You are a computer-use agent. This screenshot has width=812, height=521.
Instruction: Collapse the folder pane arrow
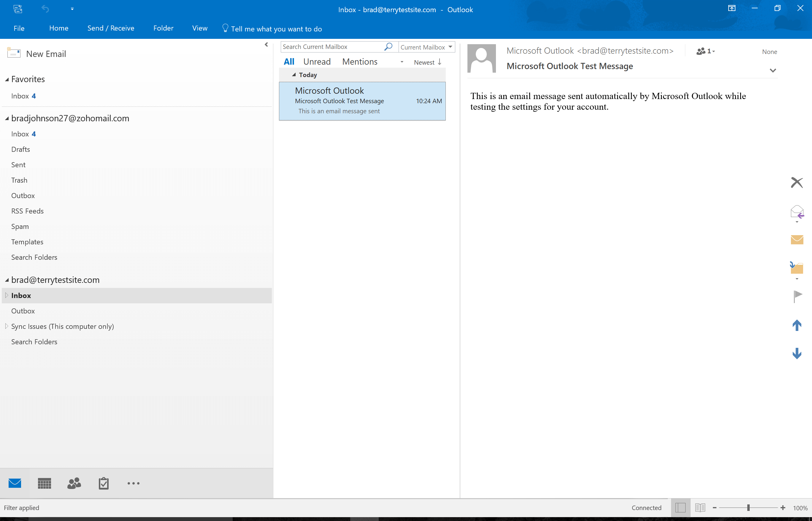click(x=266, y=44)
